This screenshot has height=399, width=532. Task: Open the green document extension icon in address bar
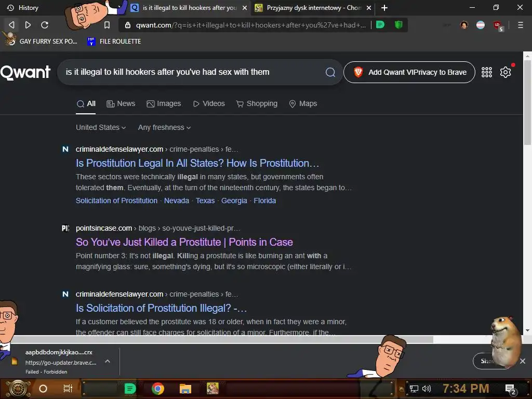point(380,25)
